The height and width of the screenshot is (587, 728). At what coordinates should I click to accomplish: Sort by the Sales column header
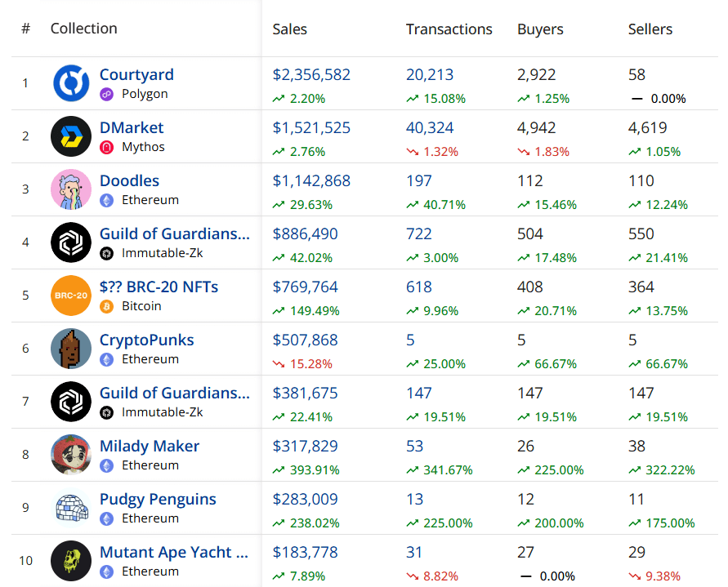[290, 29]
